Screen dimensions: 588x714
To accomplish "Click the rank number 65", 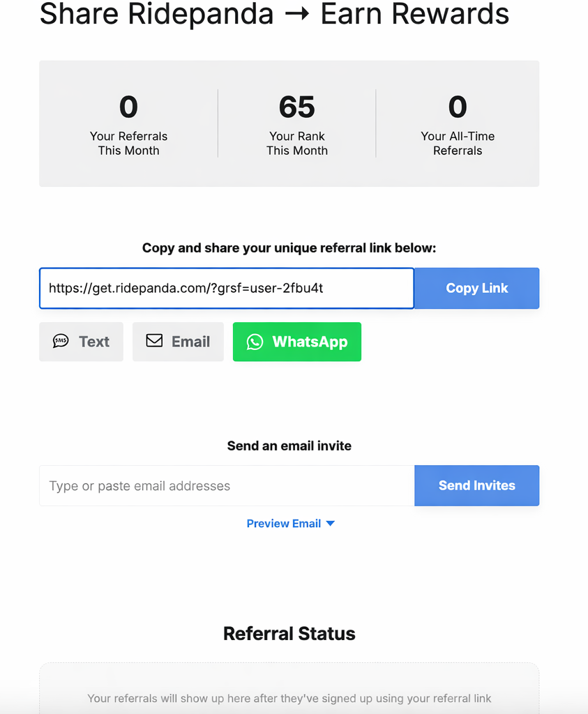I will (x=296, y=107).
